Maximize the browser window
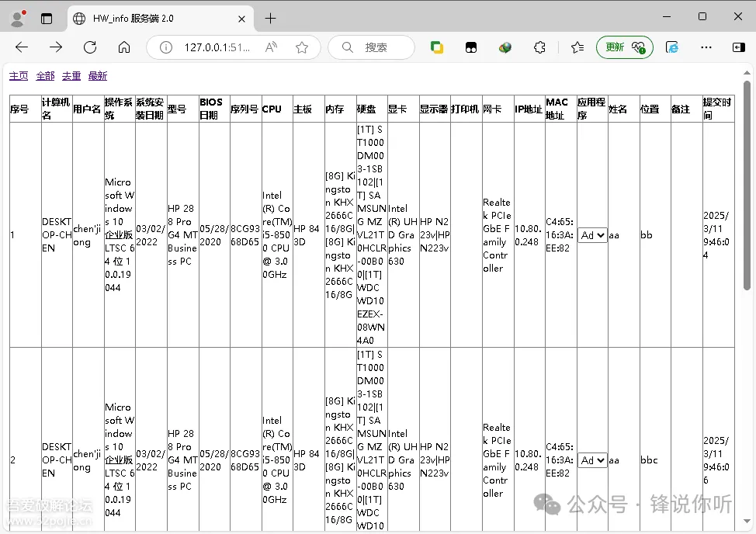Viewport: 756px width, 534px height. (702, 16)
